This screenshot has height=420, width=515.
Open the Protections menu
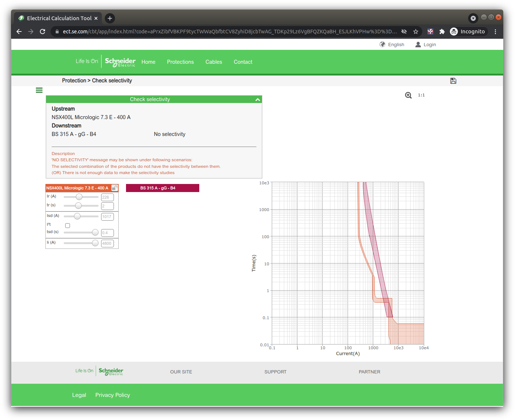(x=180, y=62)
